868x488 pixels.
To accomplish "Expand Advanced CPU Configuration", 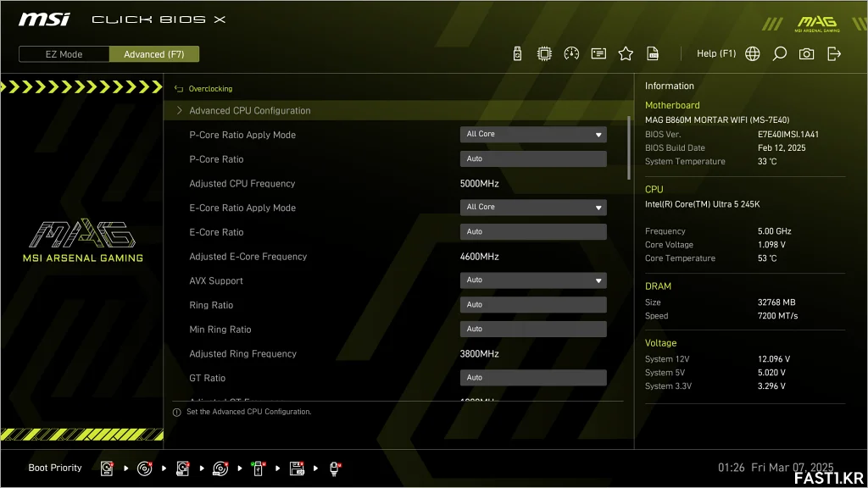I will [398, 111].
